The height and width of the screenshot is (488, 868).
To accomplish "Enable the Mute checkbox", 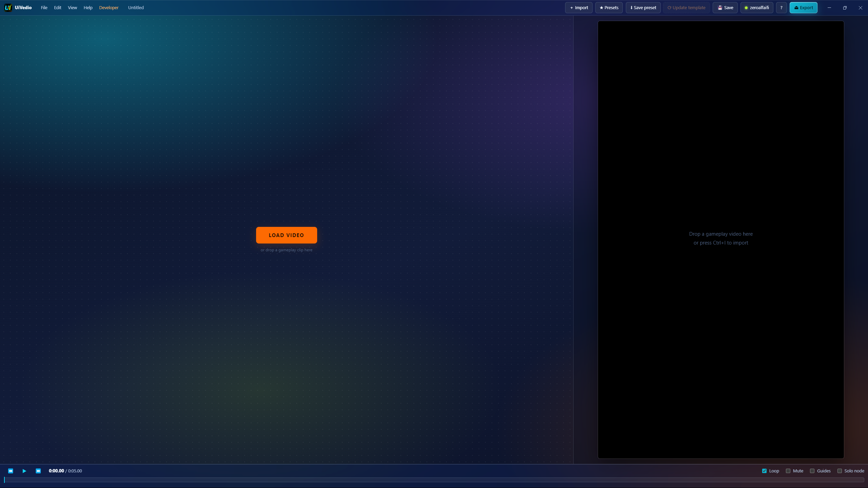I will pyautogui.click(x=788, y=471).
